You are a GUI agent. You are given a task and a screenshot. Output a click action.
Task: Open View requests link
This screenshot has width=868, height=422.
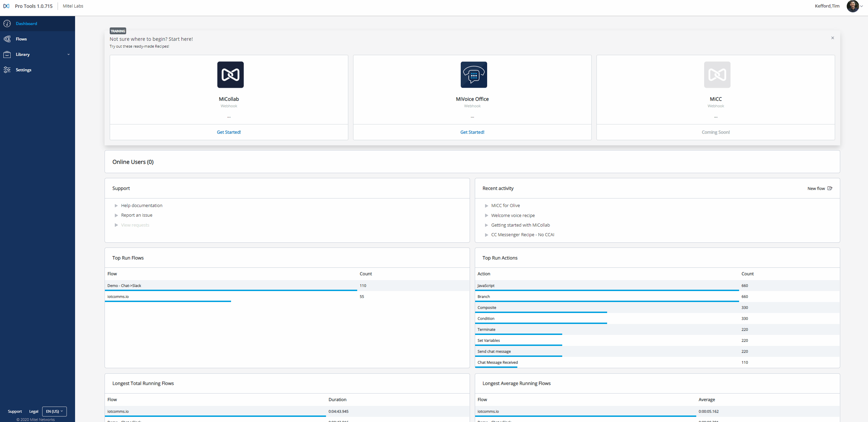135,225
